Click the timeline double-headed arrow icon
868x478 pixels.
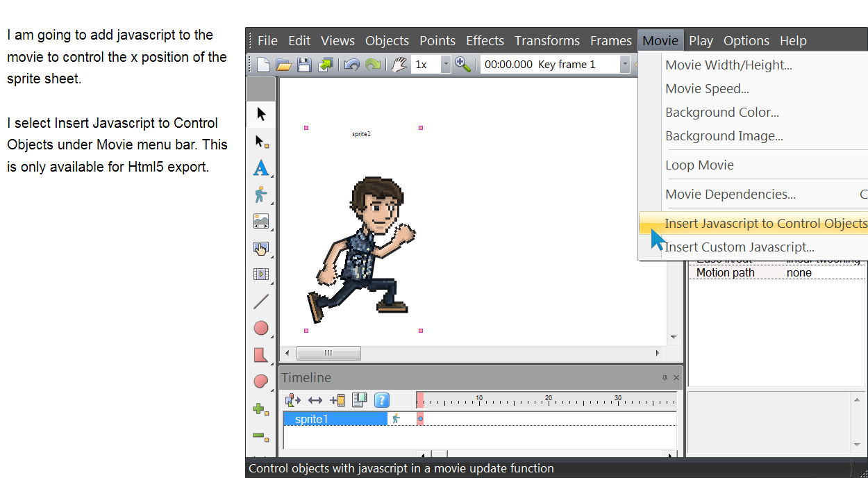click(315, 400)
